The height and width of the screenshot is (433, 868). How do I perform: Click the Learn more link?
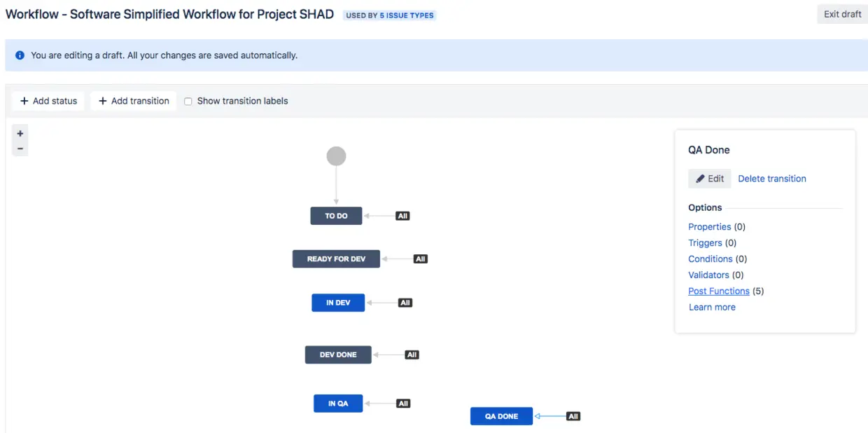712,307
